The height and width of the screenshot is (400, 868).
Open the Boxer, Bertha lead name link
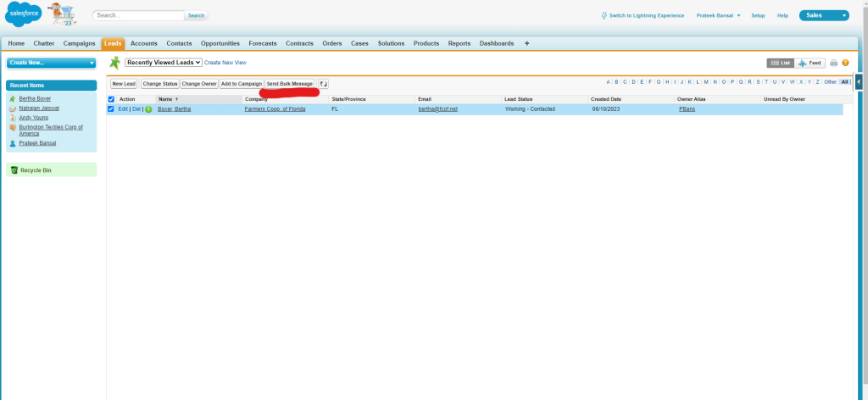coord(175,109)
